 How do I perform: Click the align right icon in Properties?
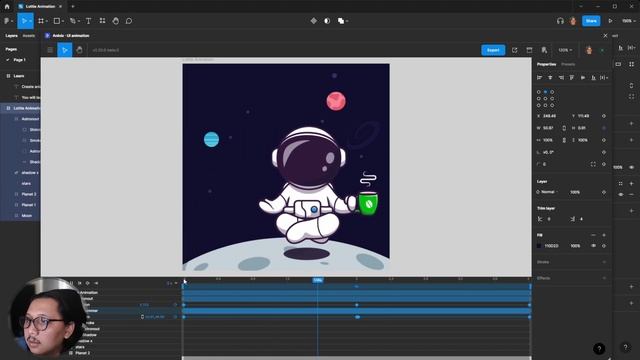click(561, 78)
